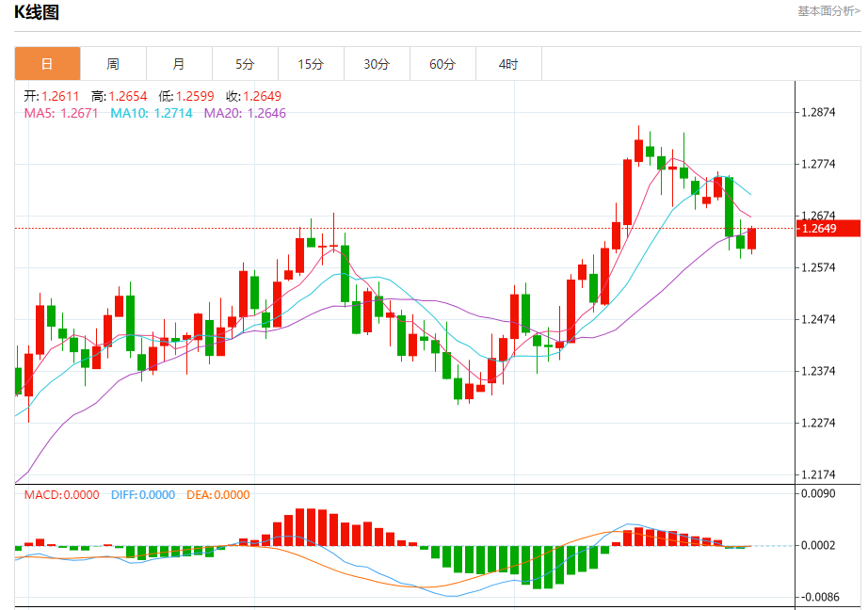Click the 0.0090 MACD axis label
The image size is (868, 610).
[818, 494]
